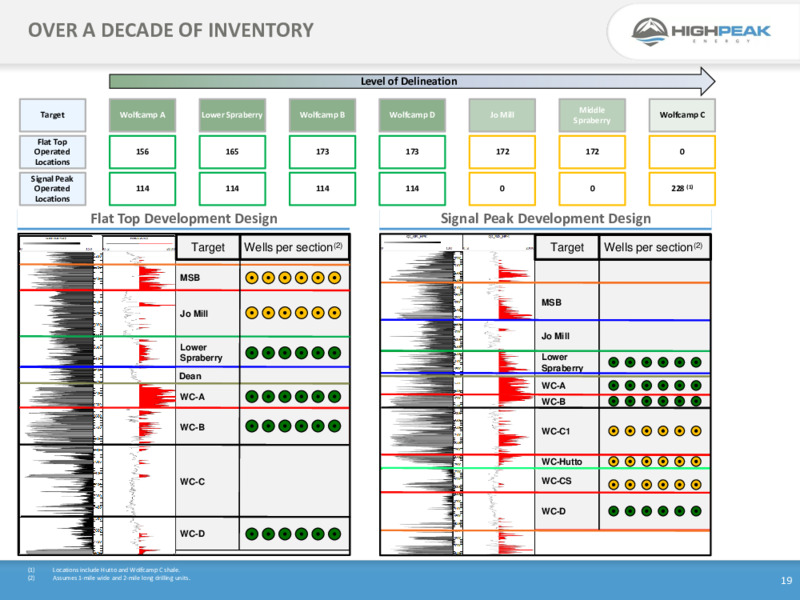This screenshot has width=800, height=600.
Task: Click the Flat Top value 0 under Wolfcamp C
Action: pyautogui.click(x=682, y=152)
